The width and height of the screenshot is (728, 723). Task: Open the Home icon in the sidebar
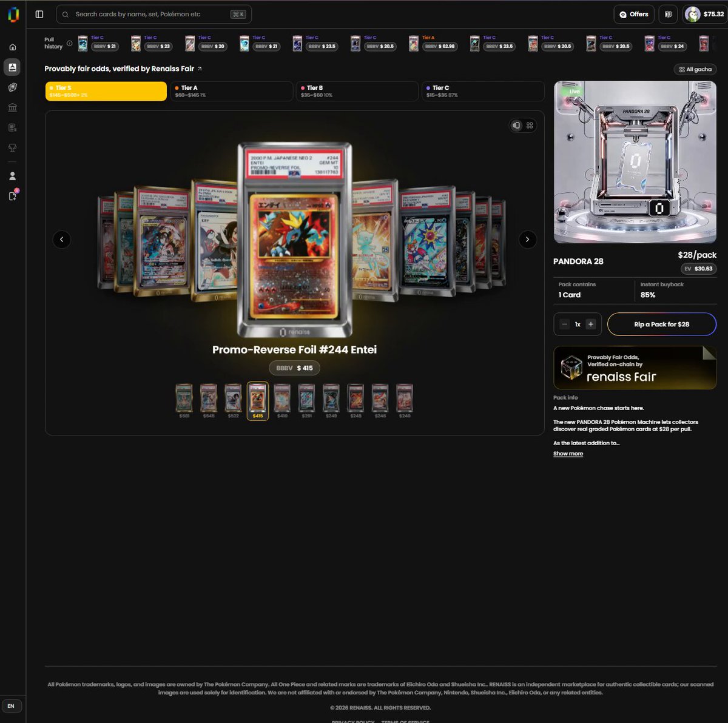(12, 47)
